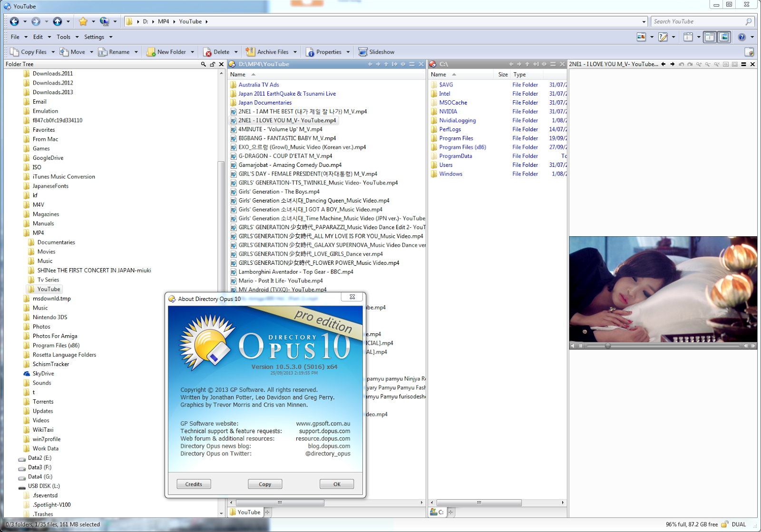Click the left file pane horizontal scrollbar
This screenshot has width=761, height=532.
click(x=280, y=503)
